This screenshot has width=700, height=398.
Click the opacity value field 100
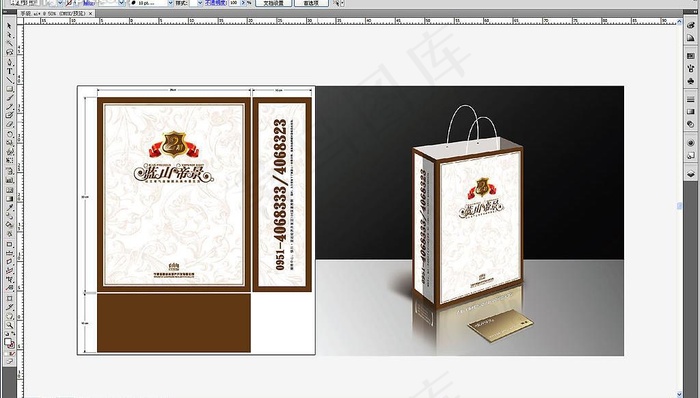234,3
